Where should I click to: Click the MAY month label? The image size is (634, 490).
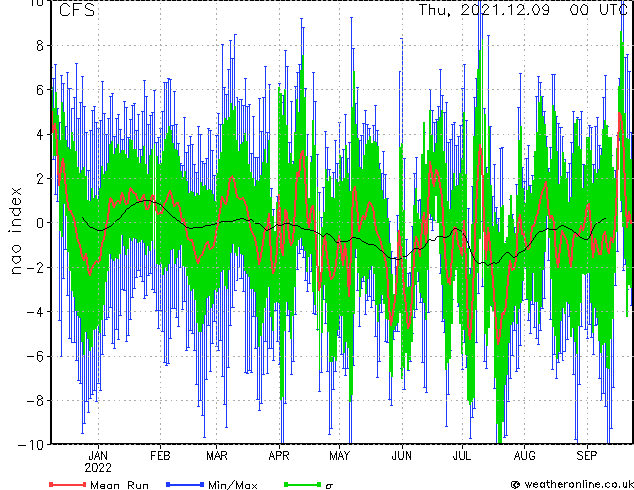pos(339,456)
